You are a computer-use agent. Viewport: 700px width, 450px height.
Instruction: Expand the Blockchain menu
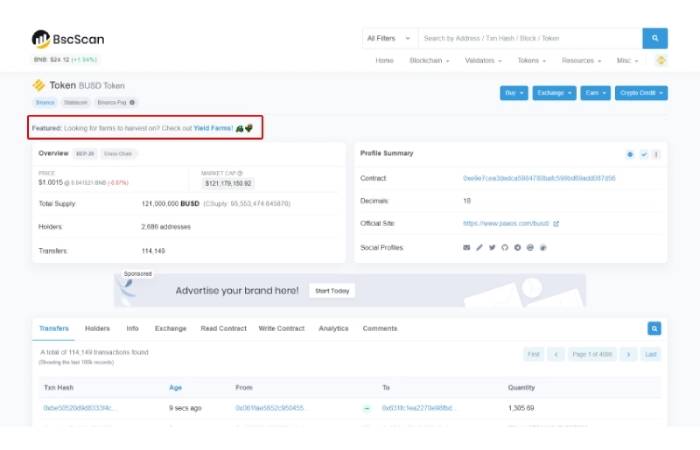point(429,60)
